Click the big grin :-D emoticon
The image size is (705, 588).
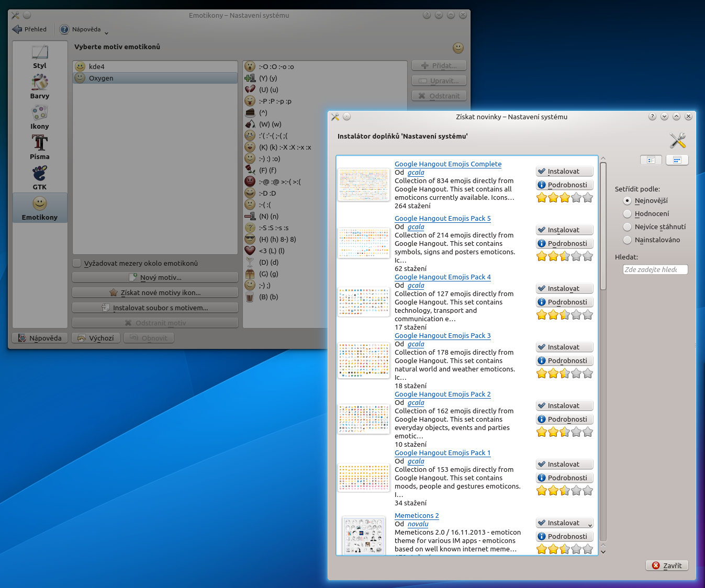tap(250, 193)
